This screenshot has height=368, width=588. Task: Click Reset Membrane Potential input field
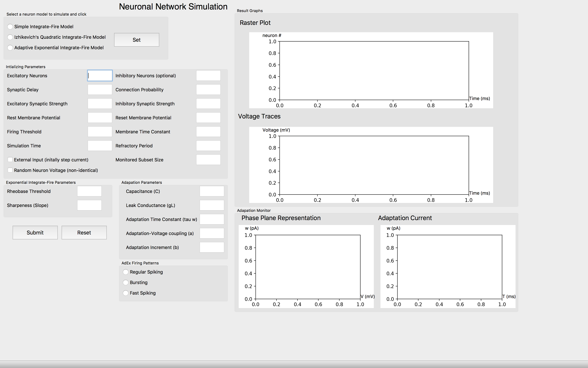pyautogui.click(x=208, y=118)
